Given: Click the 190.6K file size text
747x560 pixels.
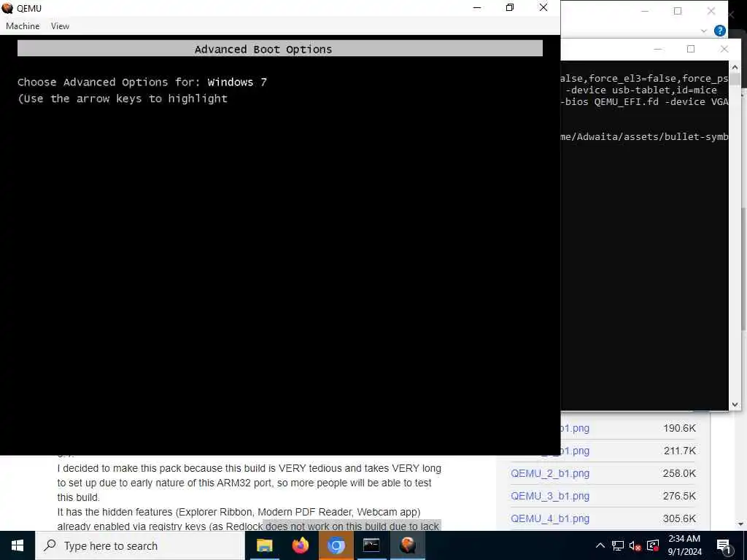Looking at the screenshot, I should coord(679,428).
